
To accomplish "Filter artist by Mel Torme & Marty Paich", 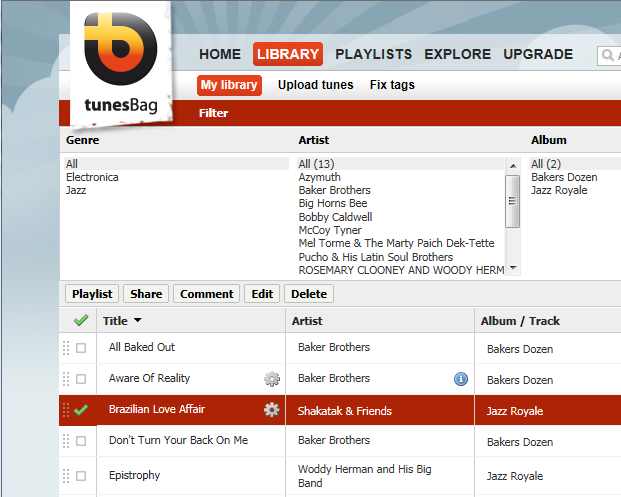I will [396, 243].
